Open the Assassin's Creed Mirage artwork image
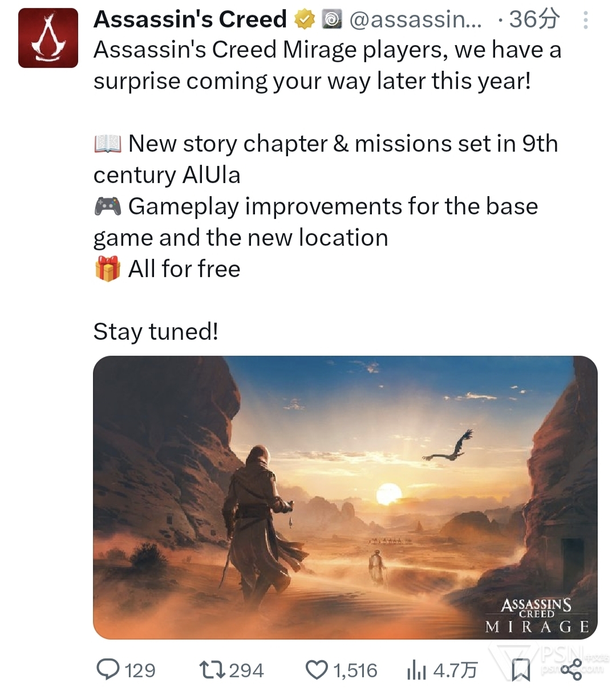This screenshot has height=688, width=616. 345,497
